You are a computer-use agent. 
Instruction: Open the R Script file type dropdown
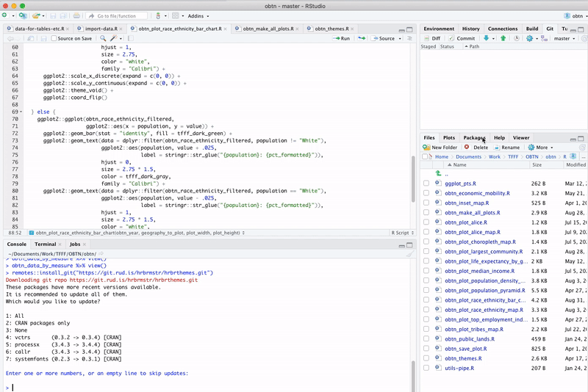(402, 233)
